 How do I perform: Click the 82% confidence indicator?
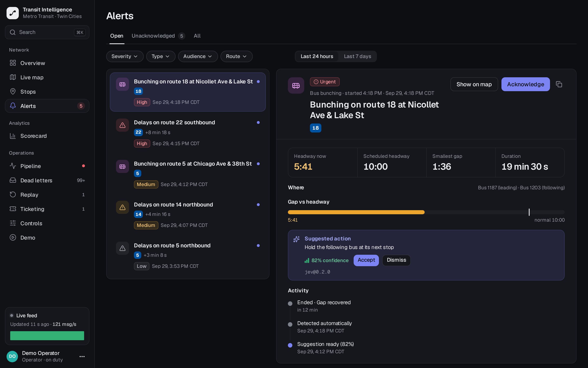pyautogui.click(x=326, y=260)
